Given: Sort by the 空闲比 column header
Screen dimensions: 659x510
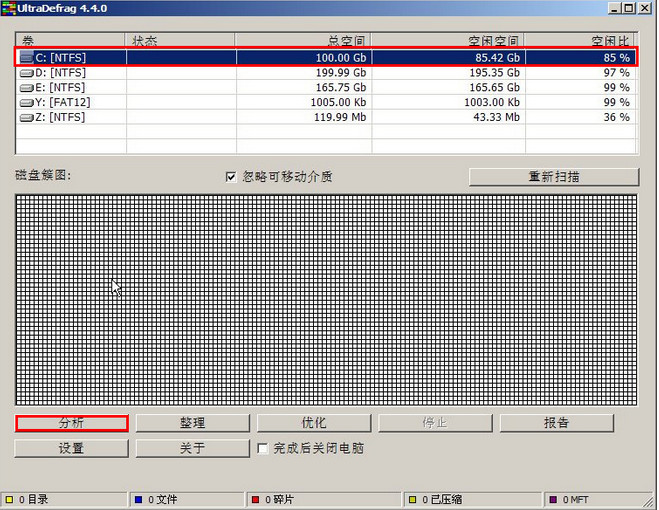Looking at the screenshot, I should pos(581,40).
